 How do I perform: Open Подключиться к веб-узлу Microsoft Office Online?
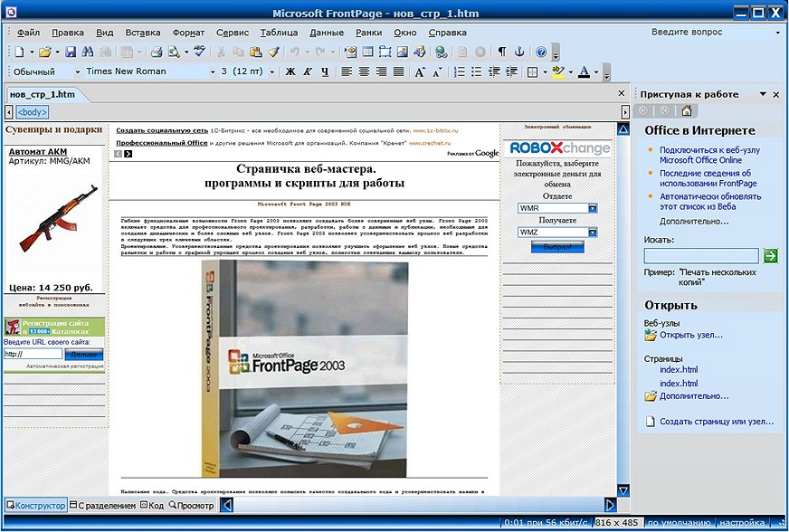709,155
